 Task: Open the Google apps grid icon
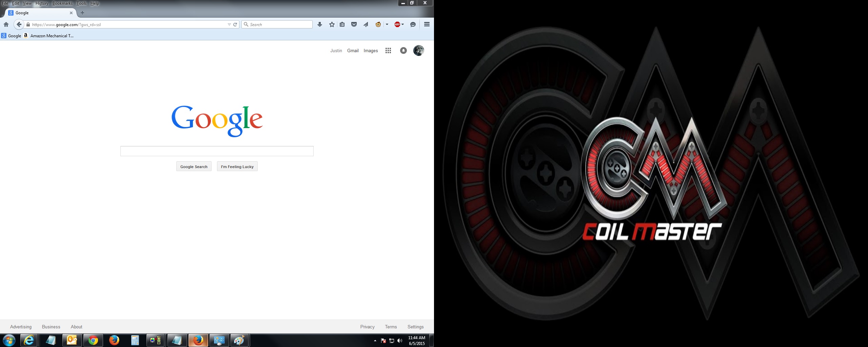click(x=388, y=50)
